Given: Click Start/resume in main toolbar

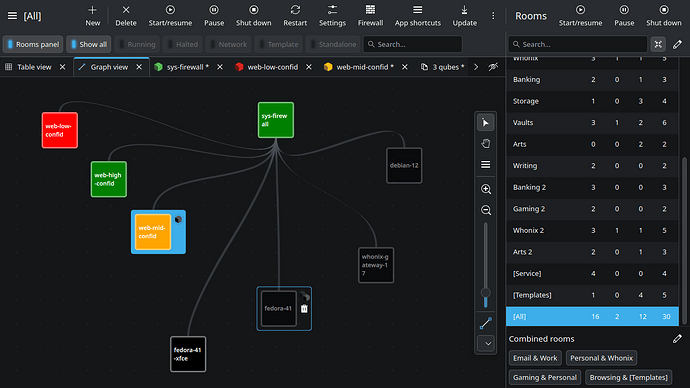Looking at the screenshot, I should tap(170, 16).
